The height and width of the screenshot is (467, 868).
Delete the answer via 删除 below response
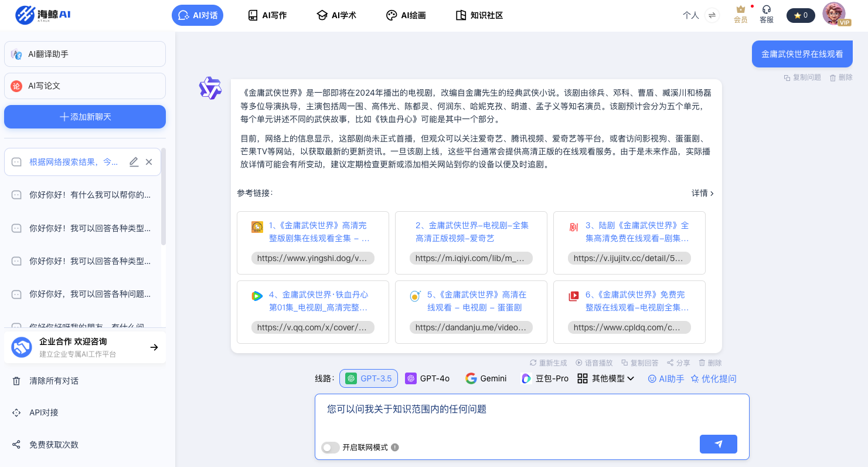pyautogui.click(x=710, y=363)
